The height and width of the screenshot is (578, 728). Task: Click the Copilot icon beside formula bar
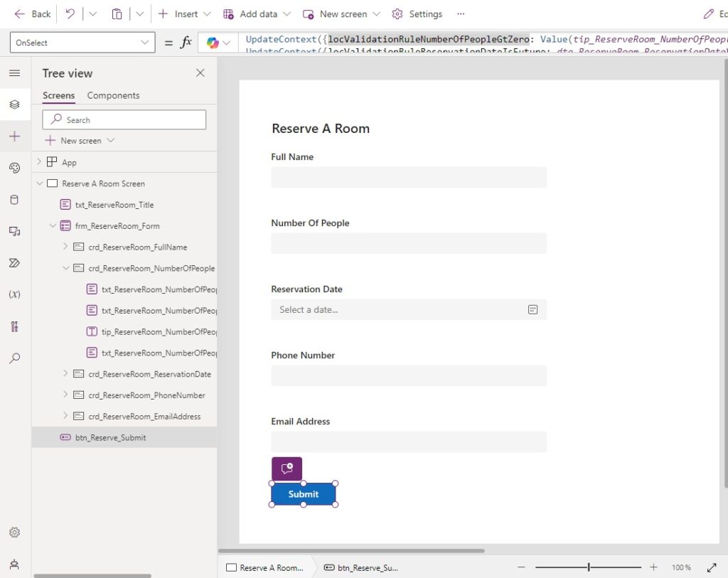pos(213,43)
